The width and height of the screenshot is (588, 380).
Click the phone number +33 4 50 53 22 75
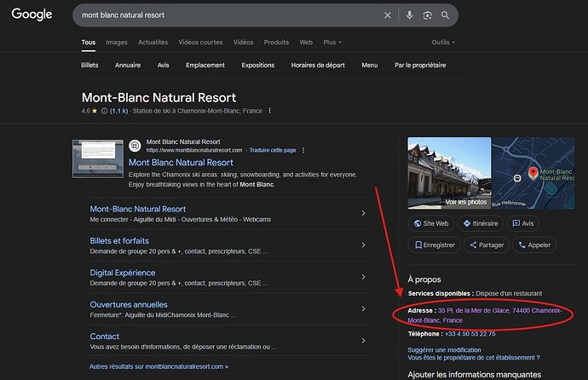coord(470,334)
